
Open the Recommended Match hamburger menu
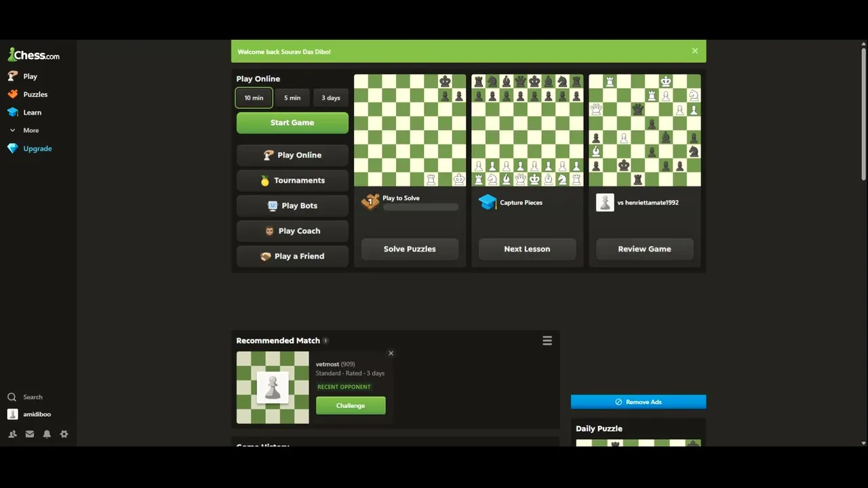pyautogui.click(x=547, y=341)
